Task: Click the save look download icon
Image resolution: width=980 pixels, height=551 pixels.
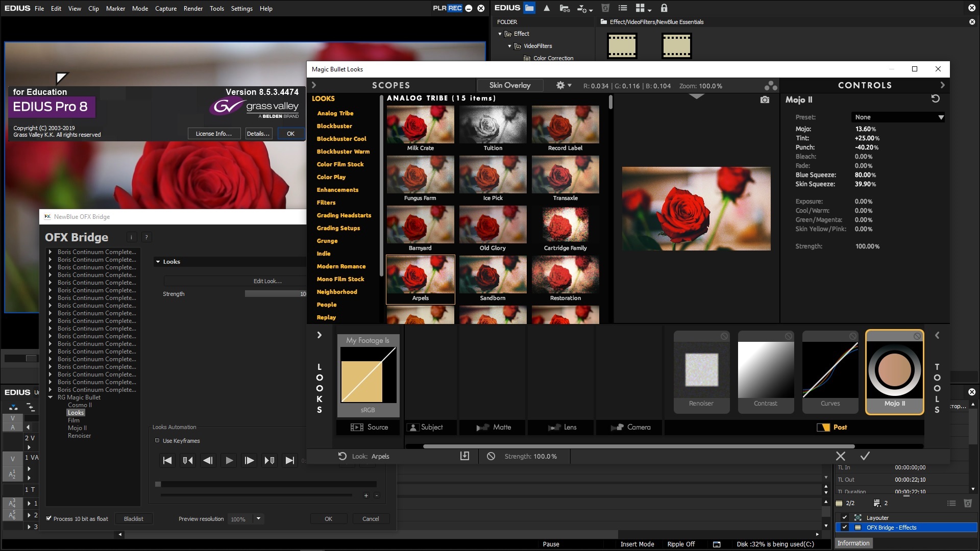Action: pyautogui.click(x=464, y=456)
